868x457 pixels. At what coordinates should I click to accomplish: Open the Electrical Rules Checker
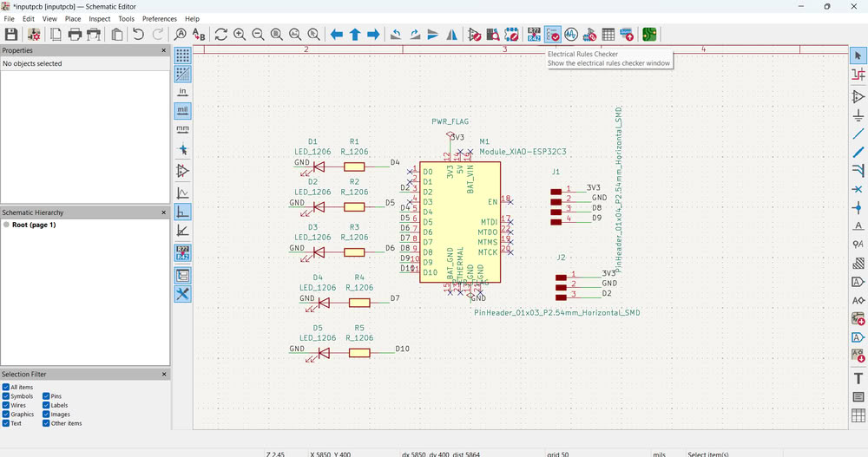(553, 35)
